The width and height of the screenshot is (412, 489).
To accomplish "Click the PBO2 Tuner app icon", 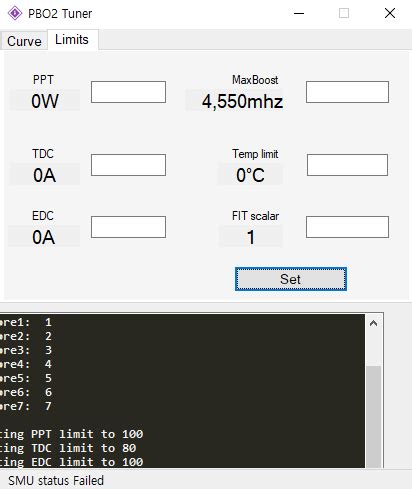I will pos(15,13).
